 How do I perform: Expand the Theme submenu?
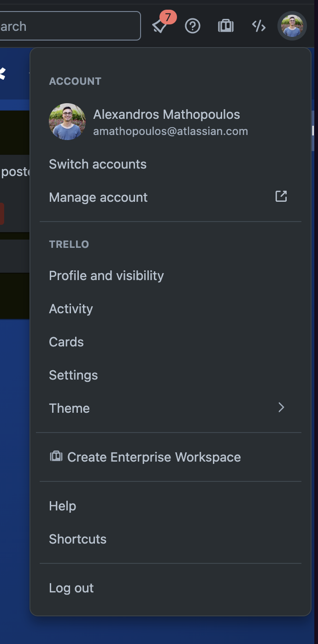(69, 408)
